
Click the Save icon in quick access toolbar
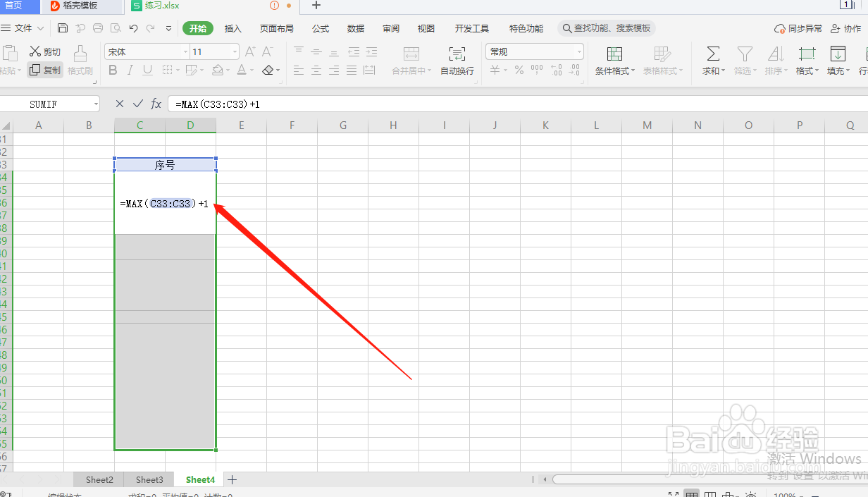(x=63, y=28)
